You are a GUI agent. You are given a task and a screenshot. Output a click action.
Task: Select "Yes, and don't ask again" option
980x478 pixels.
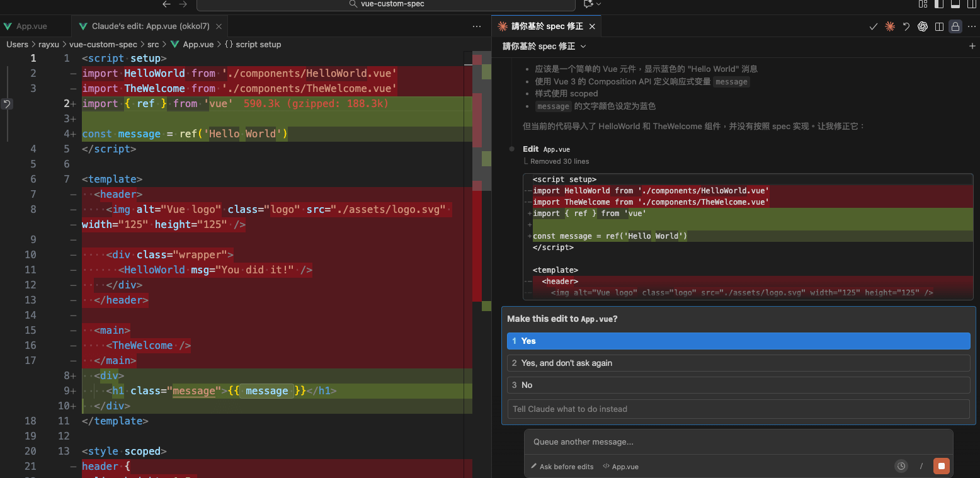(x=738, y=363)
